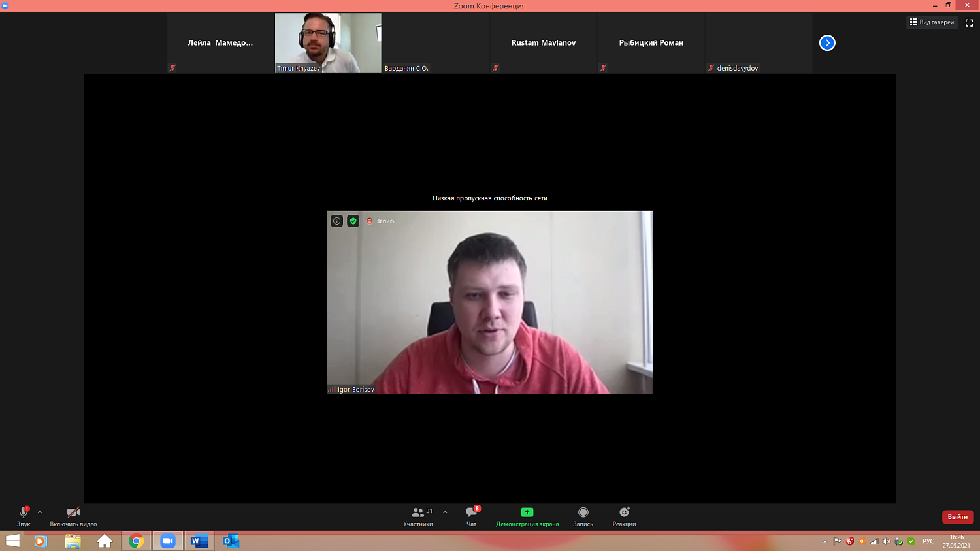The width and height of the screenshot is (980, 551).
Task: Open the Participants list
Action: [418, 516]
